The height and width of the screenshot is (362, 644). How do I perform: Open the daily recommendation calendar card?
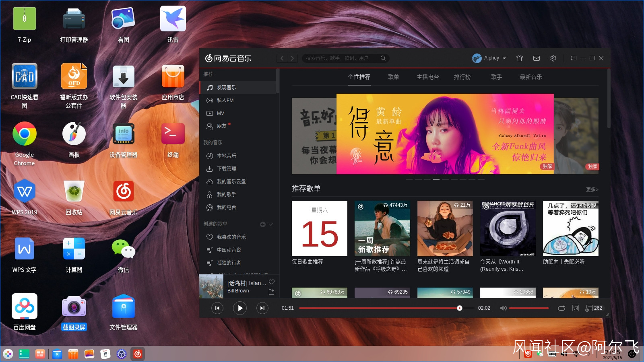click(x=320, y=228)
